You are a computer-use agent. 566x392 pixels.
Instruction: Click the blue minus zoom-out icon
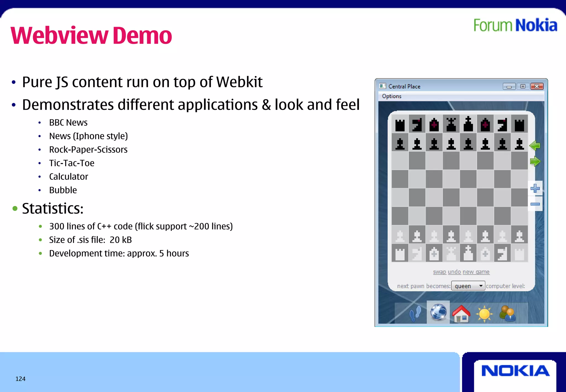[x=535, y=204]
